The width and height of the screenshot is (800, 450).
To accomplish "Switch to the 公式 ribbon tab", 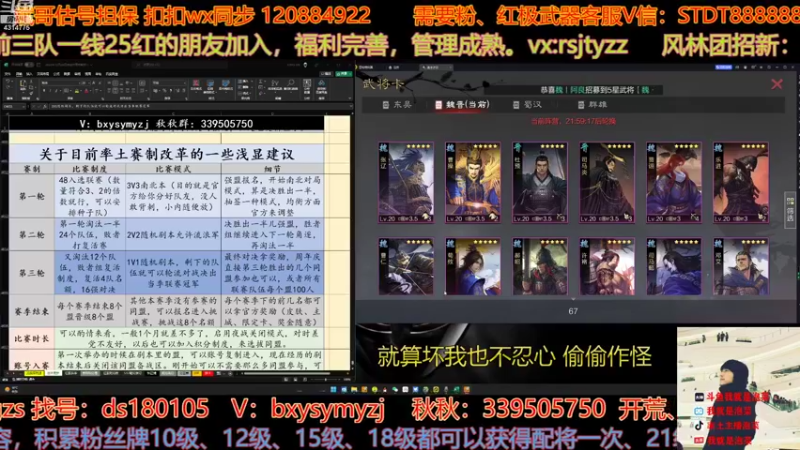I will 56,74.
